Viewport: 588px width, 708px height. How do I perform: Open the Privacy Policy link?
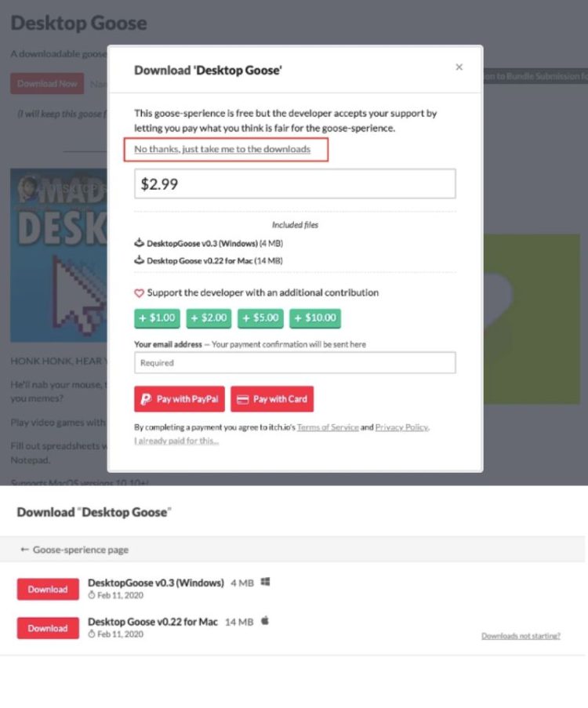pos(401,427)
